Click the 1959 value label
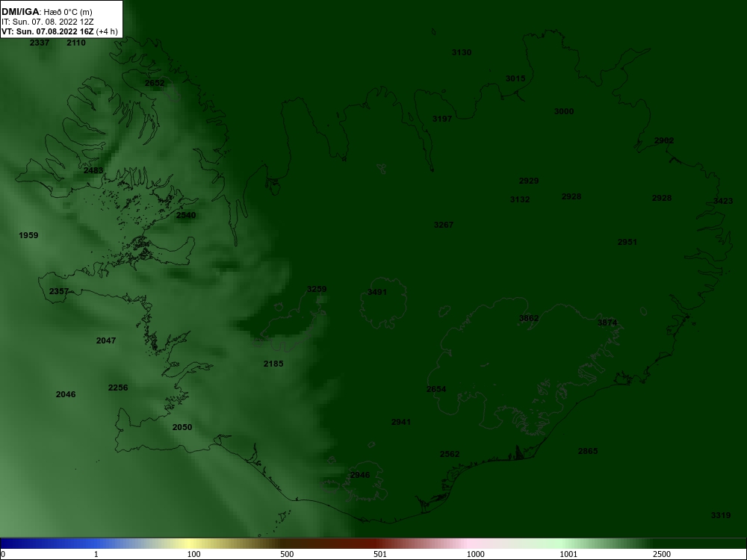Viewport: 747px width, 560px height. pyautogui.click(x=28, y=235)
